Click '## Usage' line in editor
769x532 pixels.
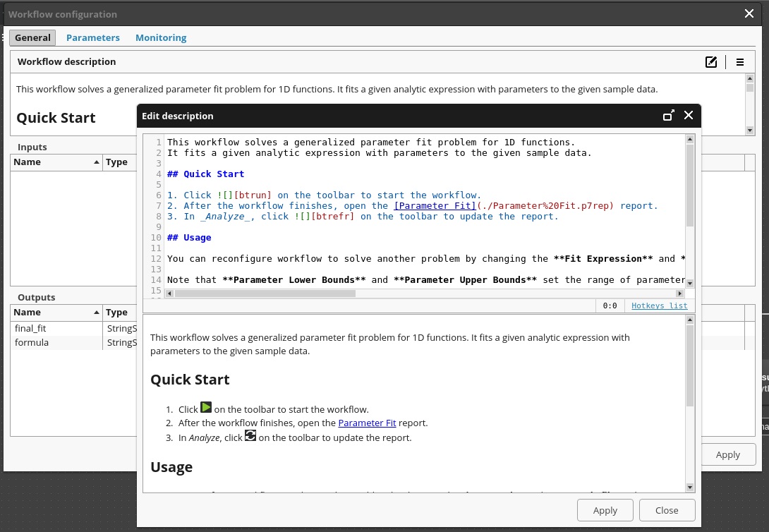[x=189, y=238]
